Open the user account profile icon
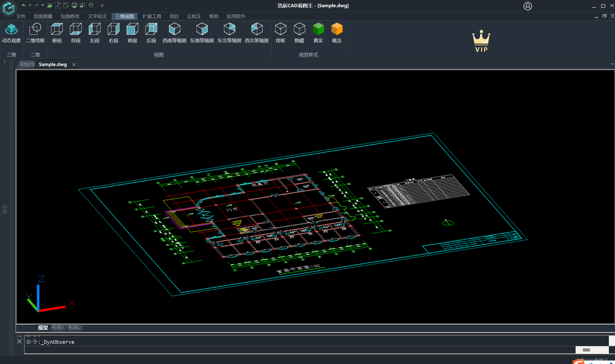This screenshot has height=364, width=615. point(528,6)
